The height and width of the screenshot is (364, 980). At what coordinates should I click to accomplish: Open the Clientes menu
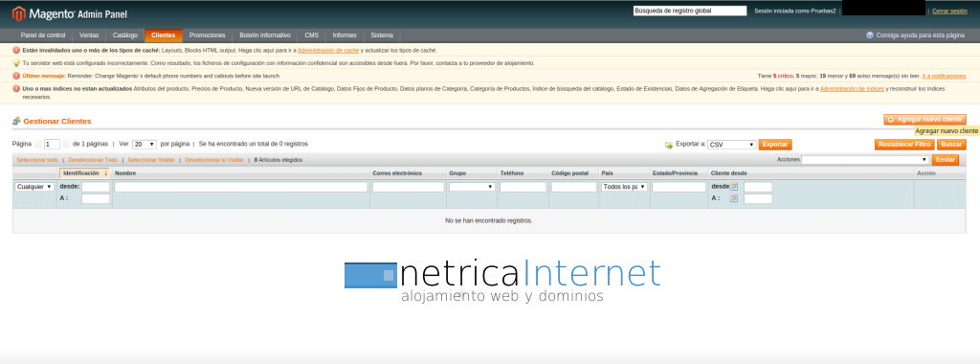point(163,35)
